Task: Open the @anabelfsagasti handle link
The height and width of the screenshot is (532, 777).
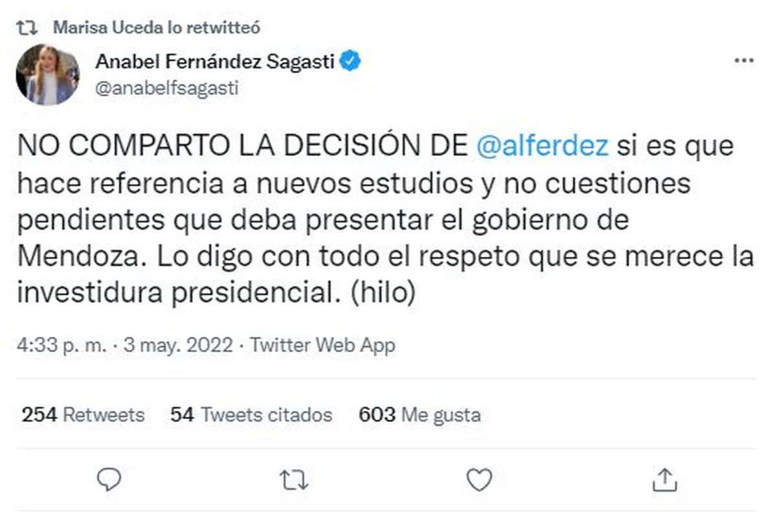Action: (x=166, y=88)
